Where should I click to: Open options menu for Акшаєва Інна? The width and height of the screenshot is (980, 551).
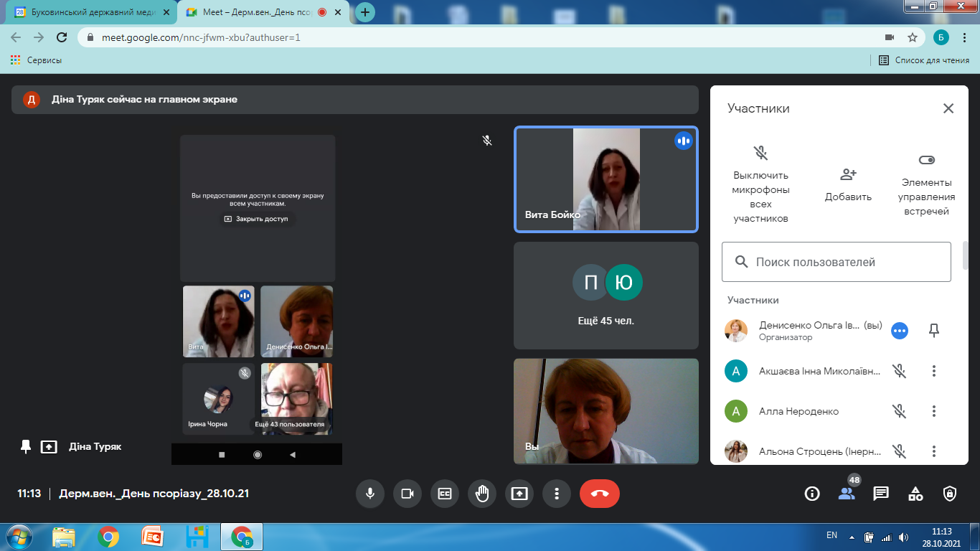933,371
